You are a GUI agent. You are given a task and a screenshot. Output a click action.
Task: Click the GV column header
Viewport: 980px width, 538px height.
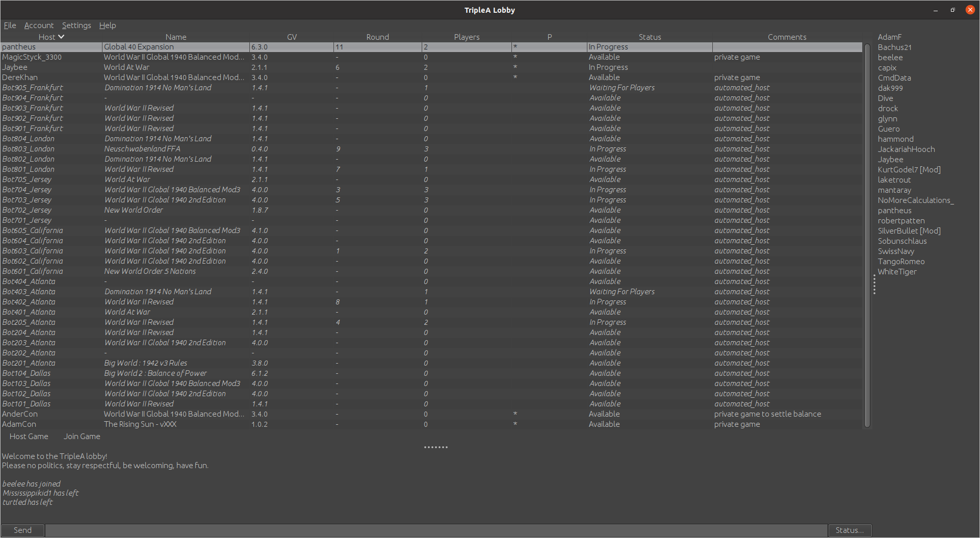coord(292,37)
